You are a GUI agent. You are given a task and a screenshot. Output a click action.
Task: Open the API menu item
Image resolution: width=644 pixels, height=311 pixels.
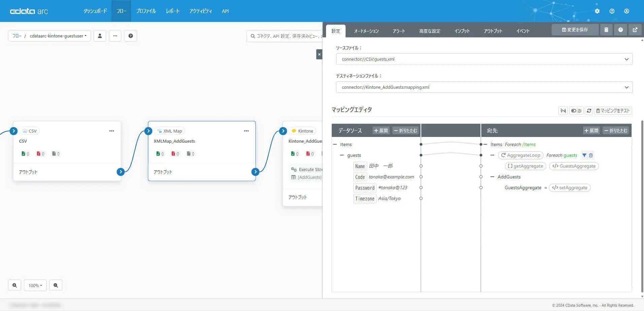(x=225, y=11)
